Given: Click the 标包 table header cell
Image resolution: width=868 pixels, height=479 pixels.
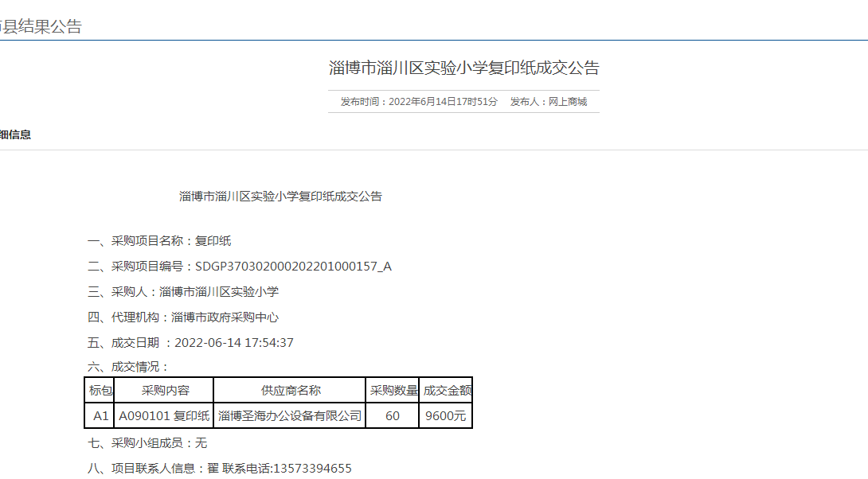Looking at the screenshot, I should 100,391.
